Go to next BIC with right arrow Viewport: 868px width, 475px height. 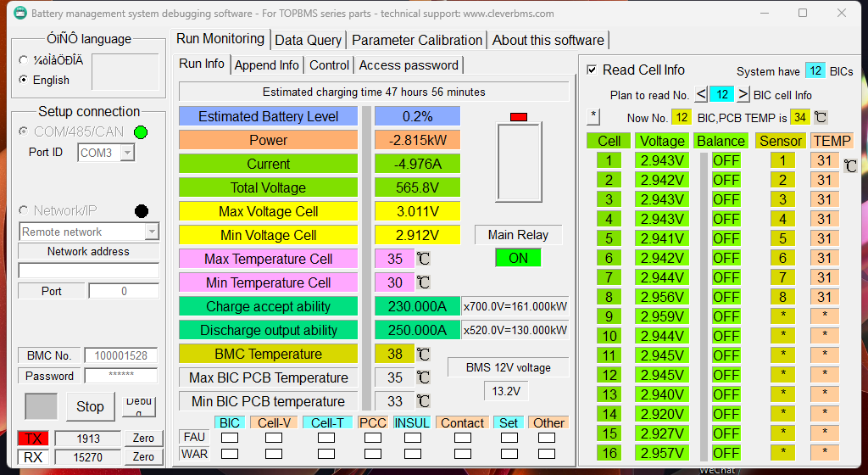click(743, 94)
